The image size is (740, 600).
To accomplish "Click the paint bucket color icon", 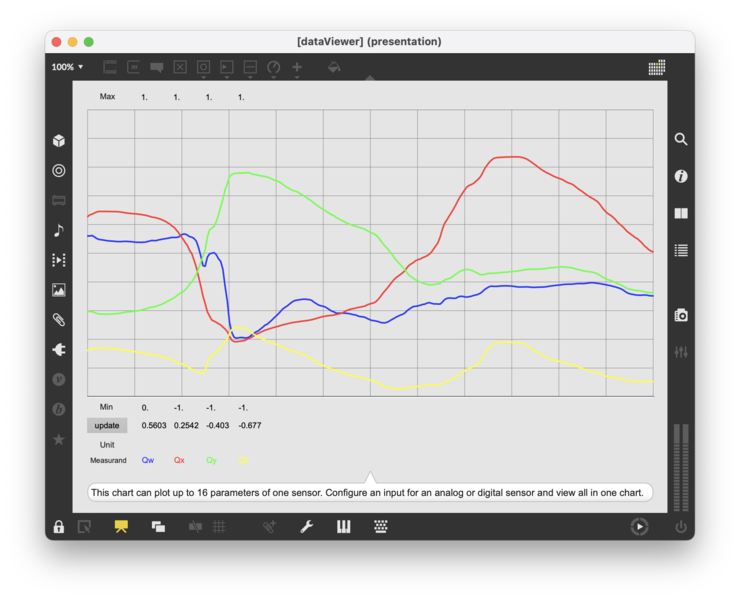I will tap(334, 67).
